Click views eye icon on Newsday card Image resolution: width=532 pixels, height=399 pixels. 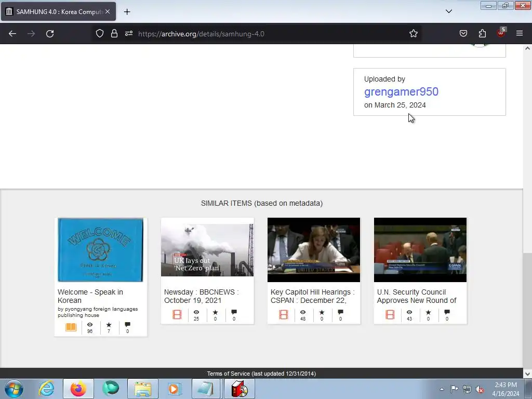pyautogui.click(x=196, y=312)
